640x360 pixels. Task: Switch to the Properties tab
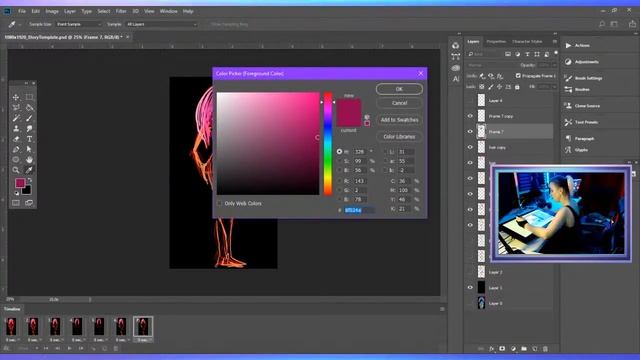496,41
